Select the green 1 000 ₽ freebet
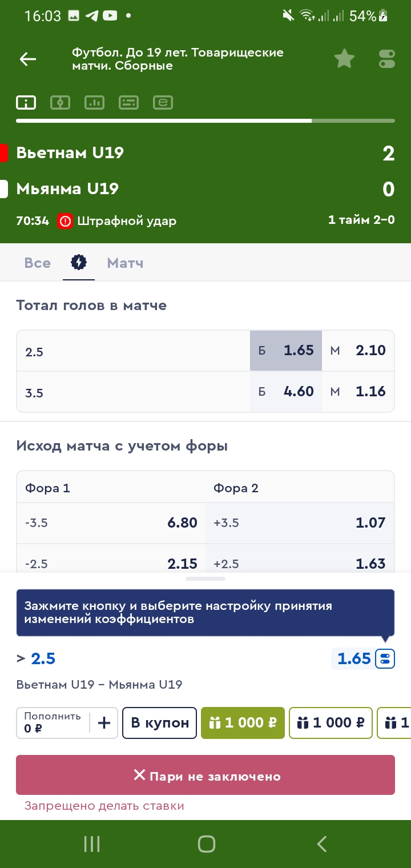411x868 pixels. [243, 723]
